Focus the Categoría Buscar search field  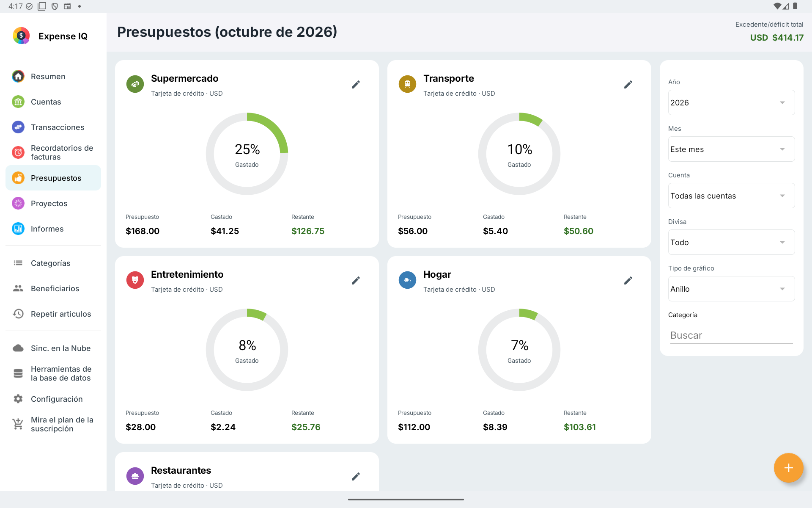pyautogui.click(x=731, y=335)
